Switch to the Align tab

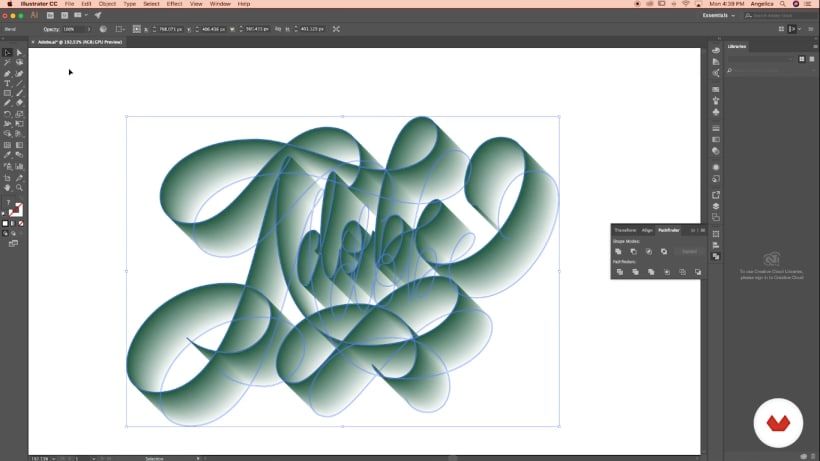coord(647,230)
